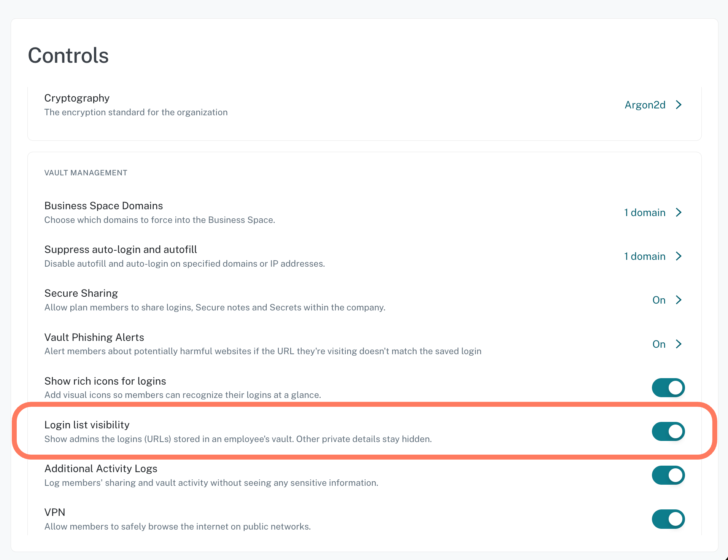This screenshot has height=560, width=728.
Task: Expand Suppress auto-login chevron arrow
Action: [x=679, y=256]
